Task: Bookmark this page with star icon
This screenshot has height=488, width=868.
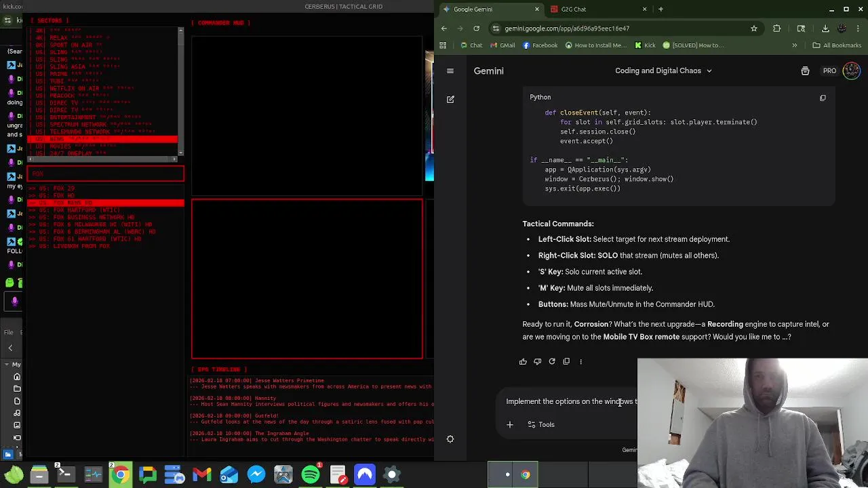Action: coord(753,28)
